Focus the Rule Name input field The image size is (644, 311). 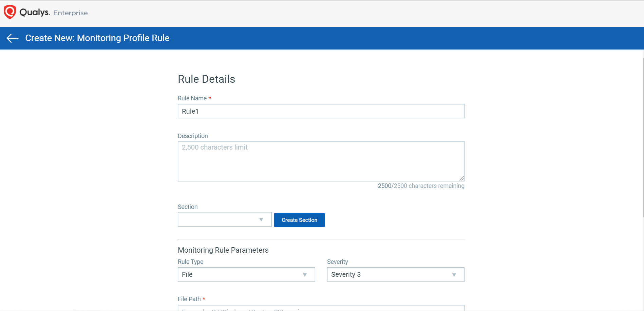coord(321,111)
